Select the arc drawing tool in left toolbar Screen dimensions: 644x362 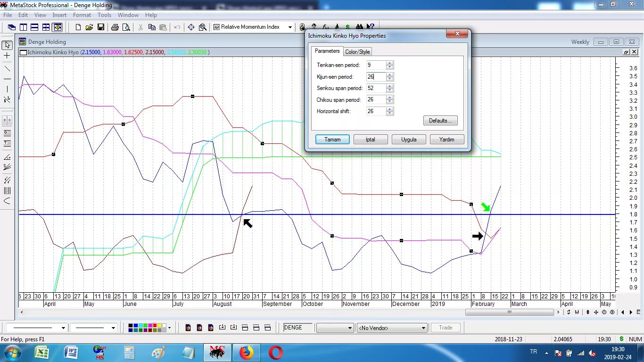(7, 201)
